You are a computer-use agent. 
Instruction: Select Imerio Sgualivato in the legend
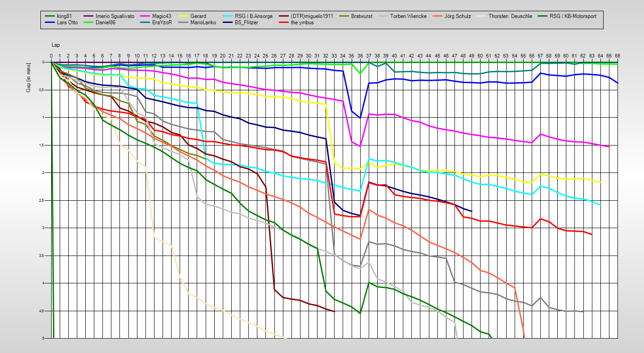click(x=115, y=16)
